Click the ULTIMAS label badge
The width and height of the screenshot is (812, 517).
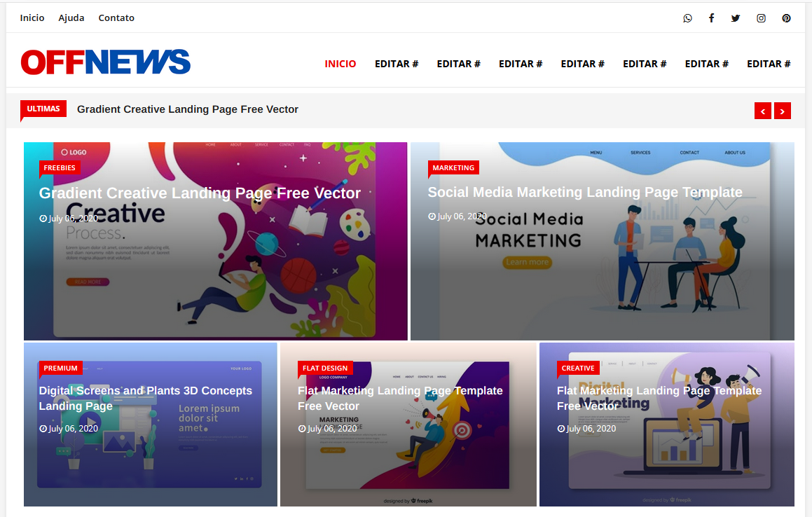[x=43, y=109]
